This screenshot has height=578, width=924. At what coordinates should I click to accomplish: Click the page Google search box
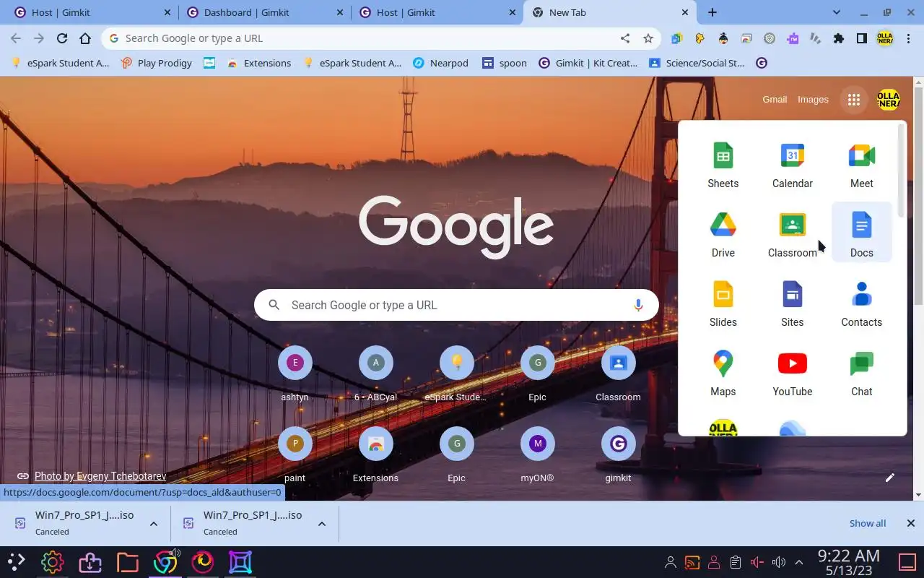click(x=456, y=305)
